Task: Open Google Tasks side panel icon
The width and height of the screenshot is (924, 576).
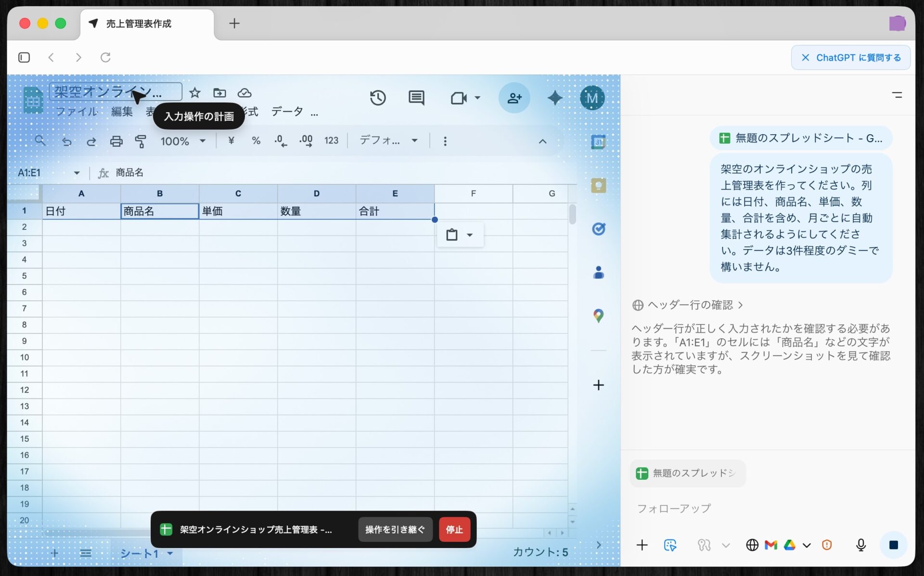Action: [598, 229]
